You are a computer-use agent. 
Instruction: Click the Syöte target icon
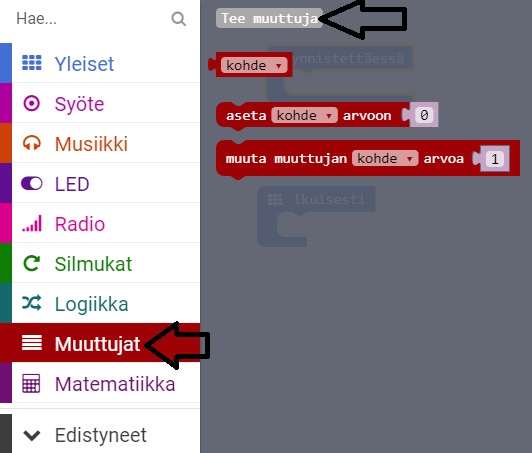(x=32, y=103)
